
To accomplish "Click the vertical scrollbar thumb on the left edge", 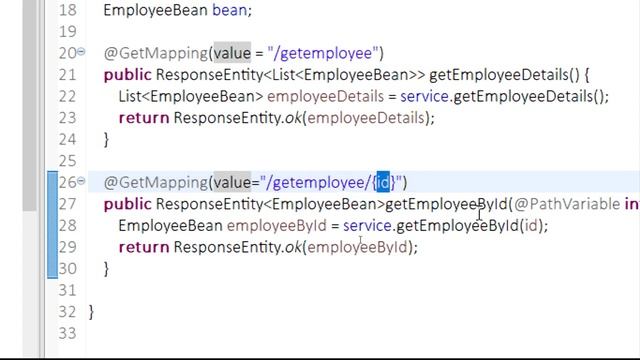I will [x=30, y=105].
